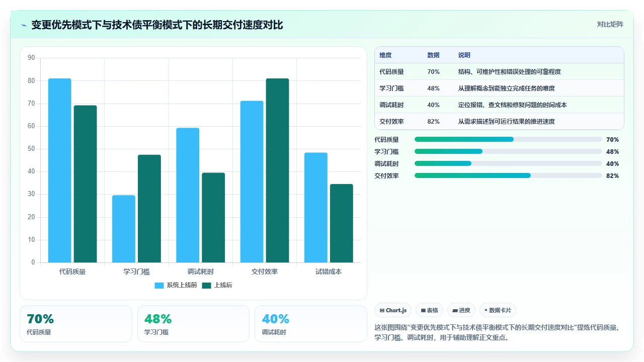Click description 结构、可维护性和错误处理的可靠程度
This screenshot has width=644, height=362.
pos(509,71)
